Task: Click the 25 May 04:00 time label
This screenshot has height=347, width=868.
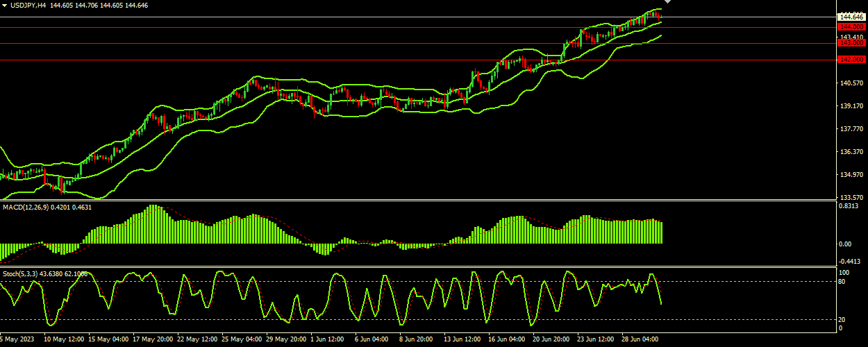Action: click(x=242, y=340)
